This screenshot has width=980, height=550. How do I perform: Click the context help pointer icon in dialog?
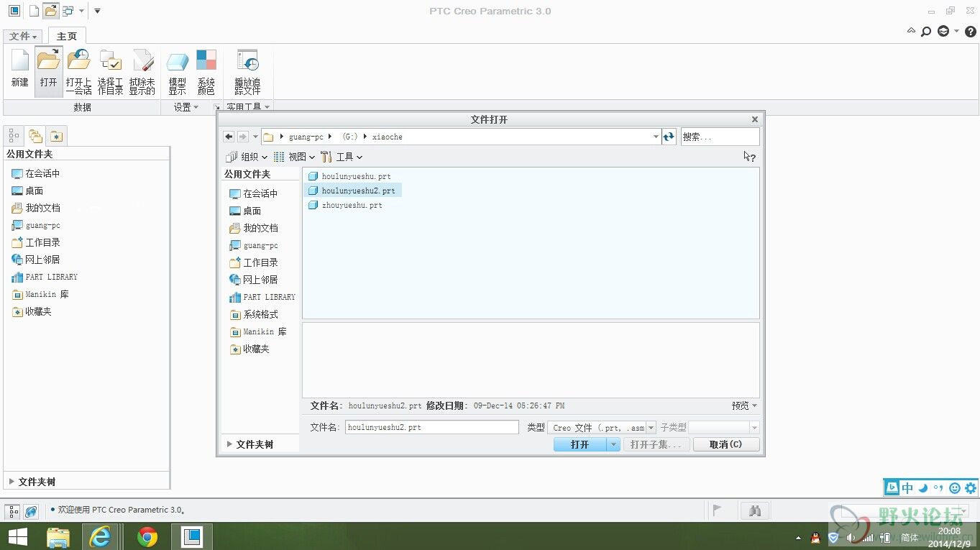coord(749,156)
